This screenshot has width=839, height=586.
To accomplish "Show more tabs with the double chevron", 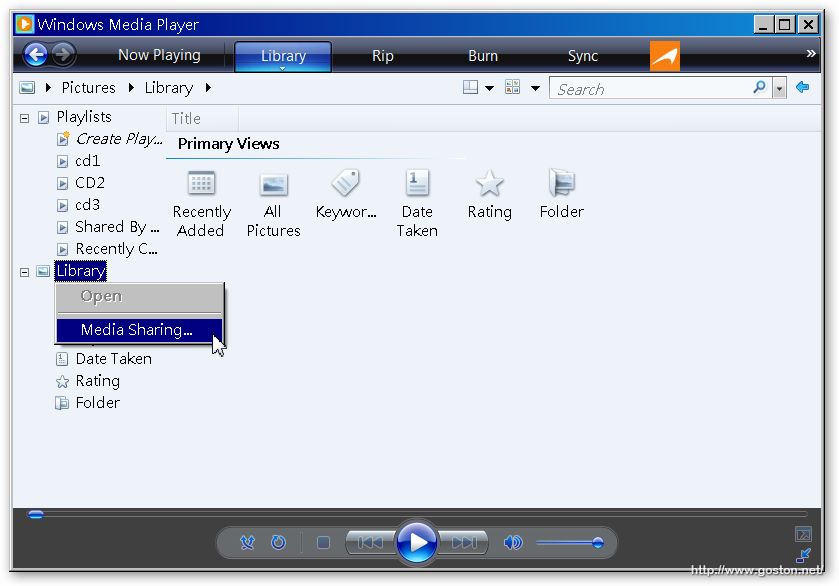I will 811,53.
